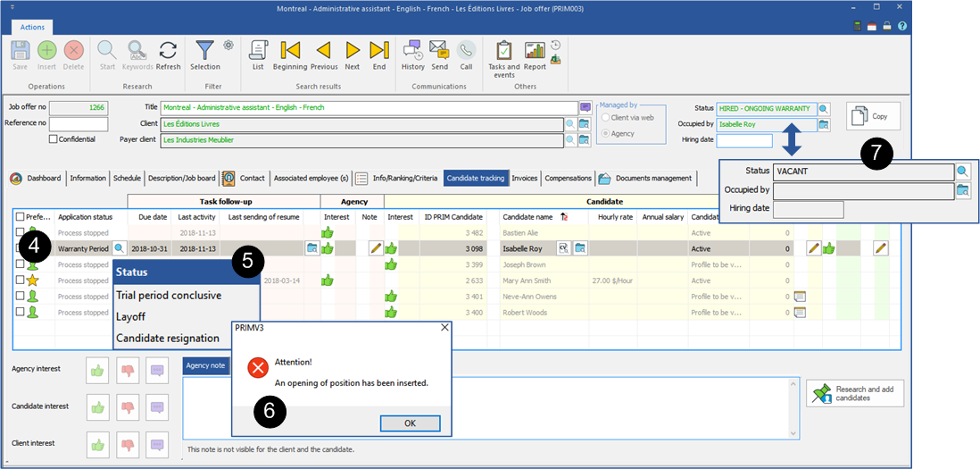This screenshot has height=469, width=980.
Task: Click the small clock icon beside Report
Action: (x=556, y=45)
